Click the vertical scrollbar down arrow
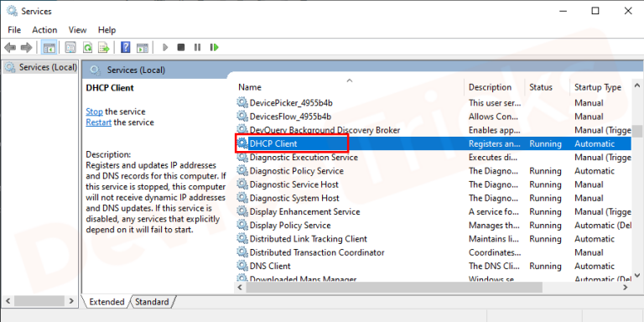This screenshot has height=322, width=644. (637, 275)
